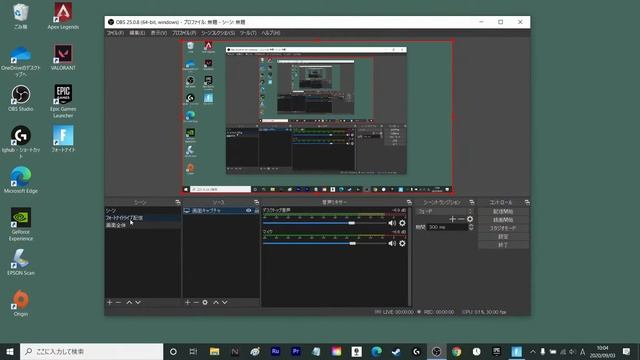This screenshot has height=360, width=640.
Task: Open Epic Games Launcher desktop icon
Action: [63, 101]
